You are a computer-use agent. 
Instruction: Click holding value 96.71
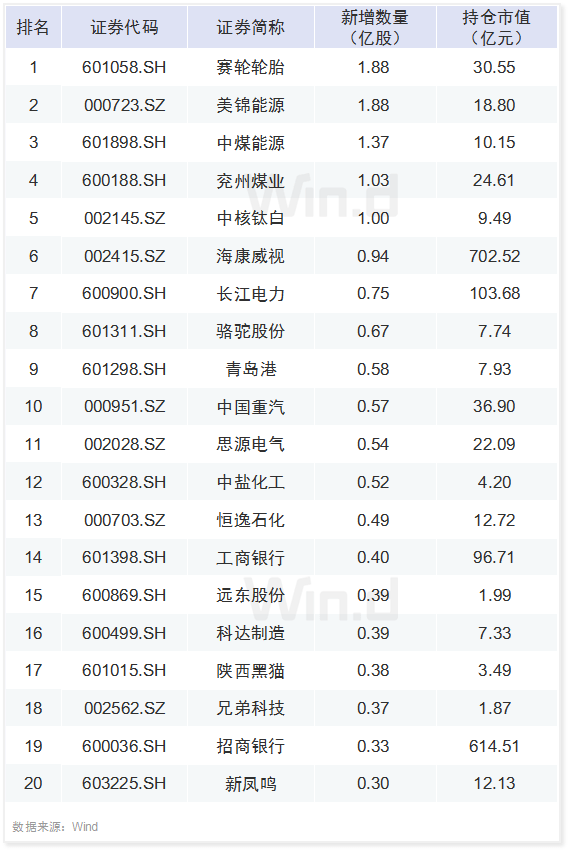coord(494,557)
